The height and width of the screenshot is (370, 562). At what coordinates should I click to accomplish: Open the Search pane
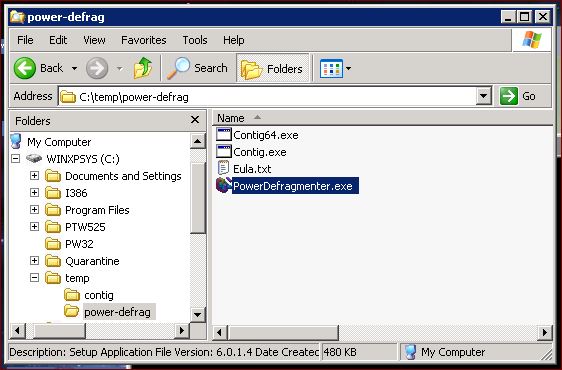pyautogui.click(x=197, y=68)
